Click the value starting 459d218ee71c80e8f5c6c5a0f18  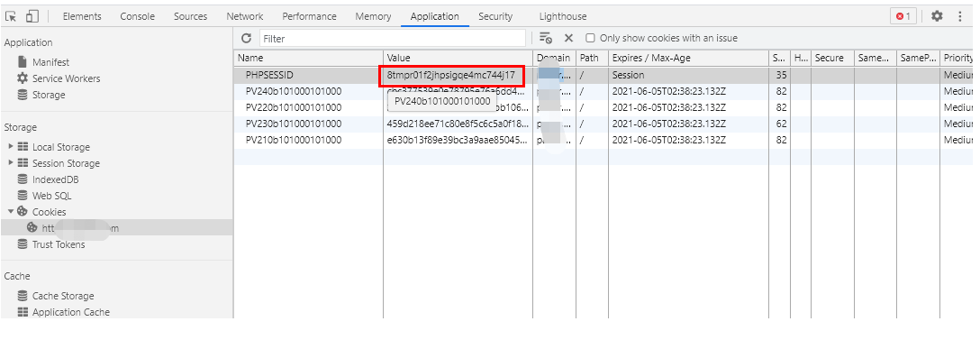tap(458, 124)
